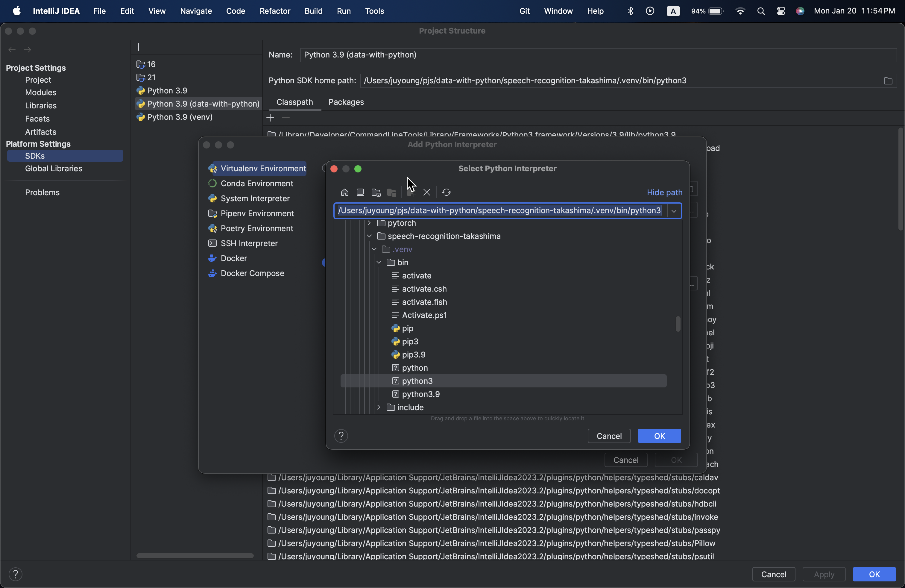Screen dimensions: 905x588
Task: Click the Delete (X) icon in chooser toolbar
Action: (427, 193)
